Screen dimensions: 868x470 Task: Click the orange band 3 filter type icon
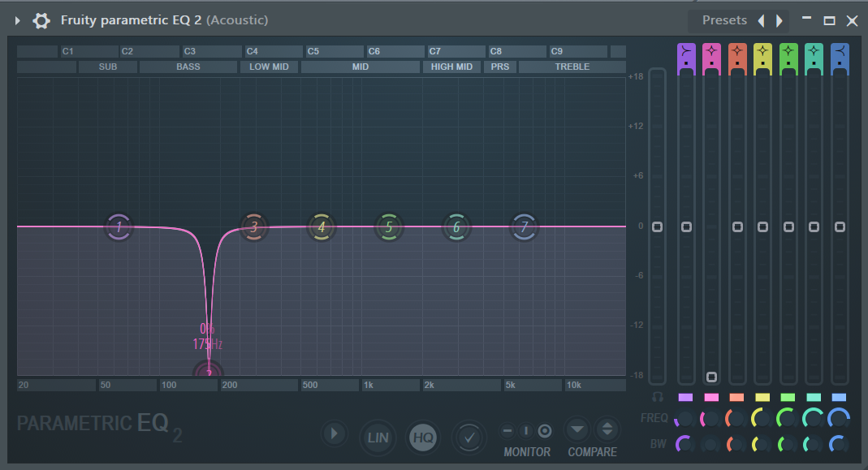736,51
